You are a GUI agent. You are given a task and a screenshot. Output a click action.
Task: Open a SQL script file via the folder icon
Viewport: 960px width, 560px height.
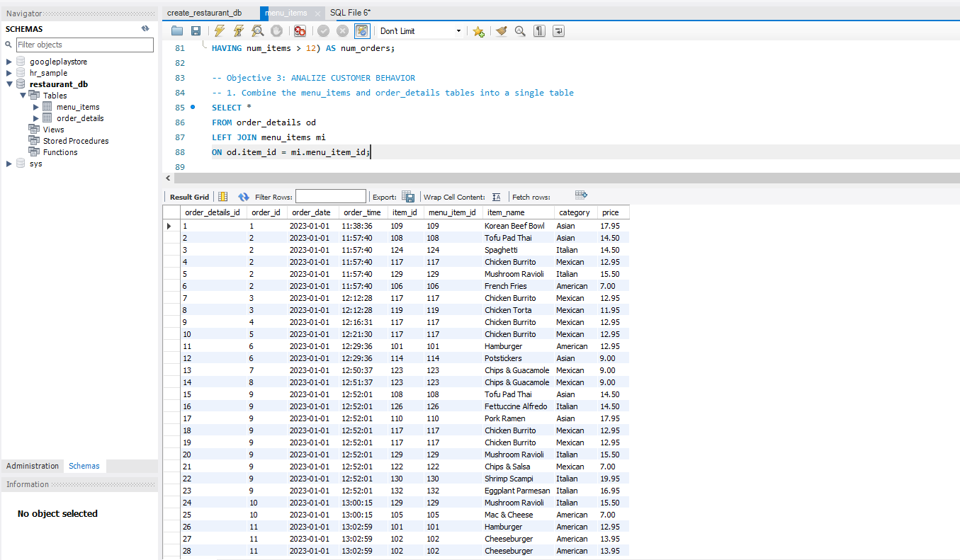pyautogui.click(x=176, y=30)
